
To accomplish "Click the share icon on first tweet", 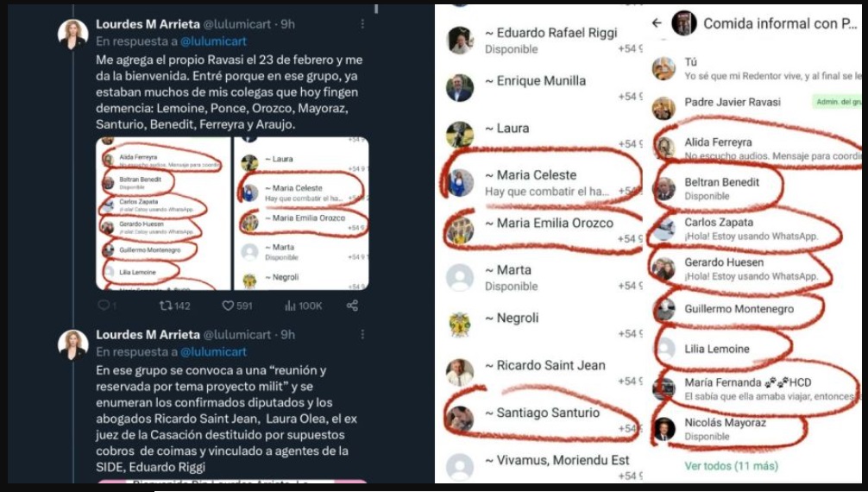I will (352, 305).
